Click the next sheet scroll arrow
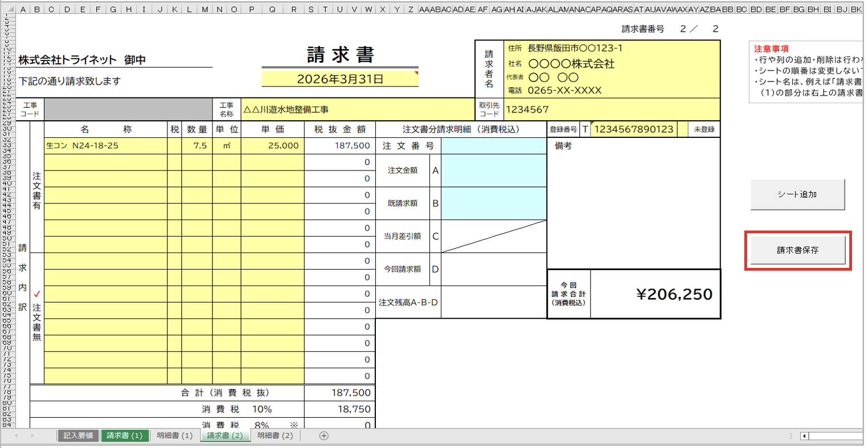 coord(32,436)
